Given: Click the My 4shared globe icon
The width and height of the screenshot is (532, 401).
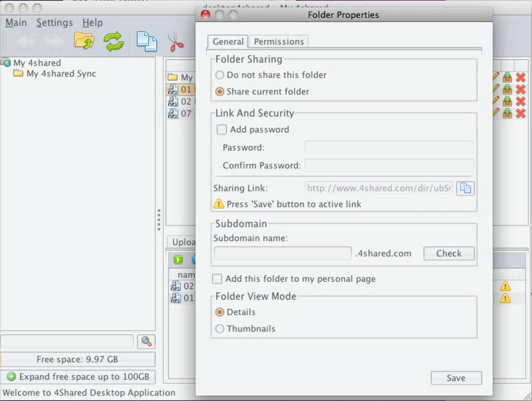Looking at the screenshot, I should 6,63.
